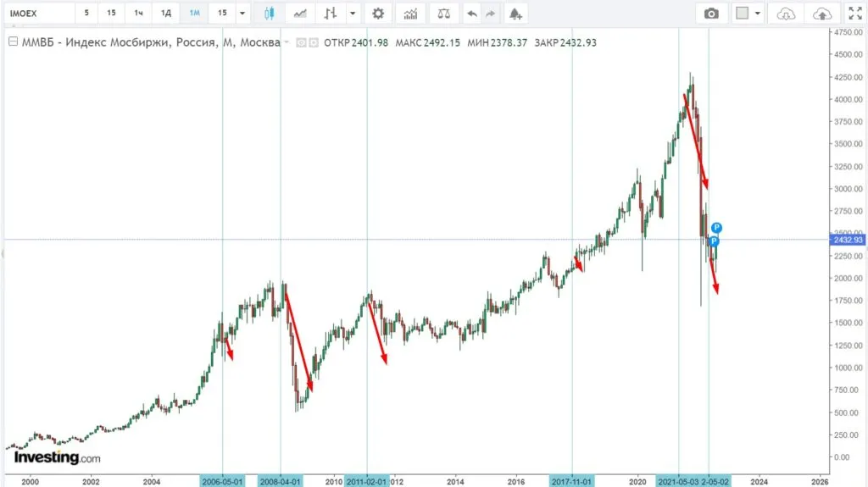The width and height of the screenshot is (868, 487).
Task: Open the indicators panel icon
Action: pos(410,14)
